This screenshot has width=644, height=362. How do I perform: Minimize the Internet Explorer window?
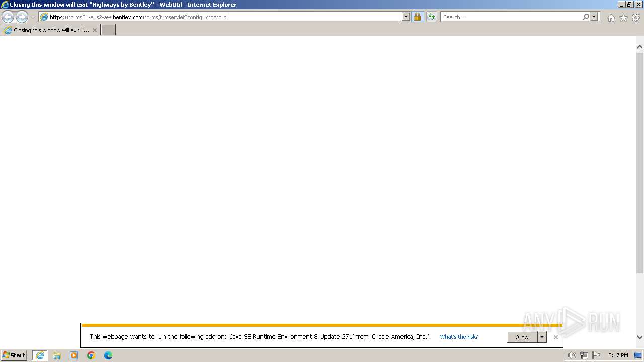tap(621, 4)
